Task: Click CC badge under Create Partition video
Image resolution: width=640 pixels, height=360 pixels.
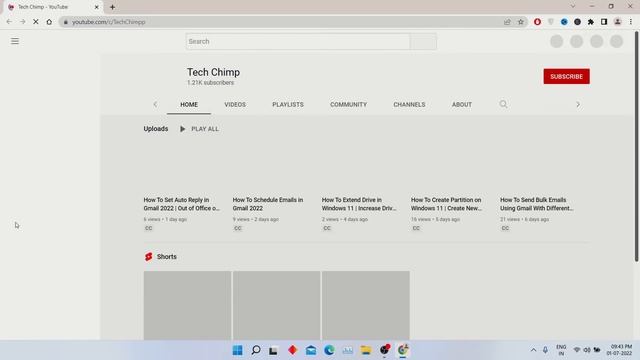Action: point(416,228)
